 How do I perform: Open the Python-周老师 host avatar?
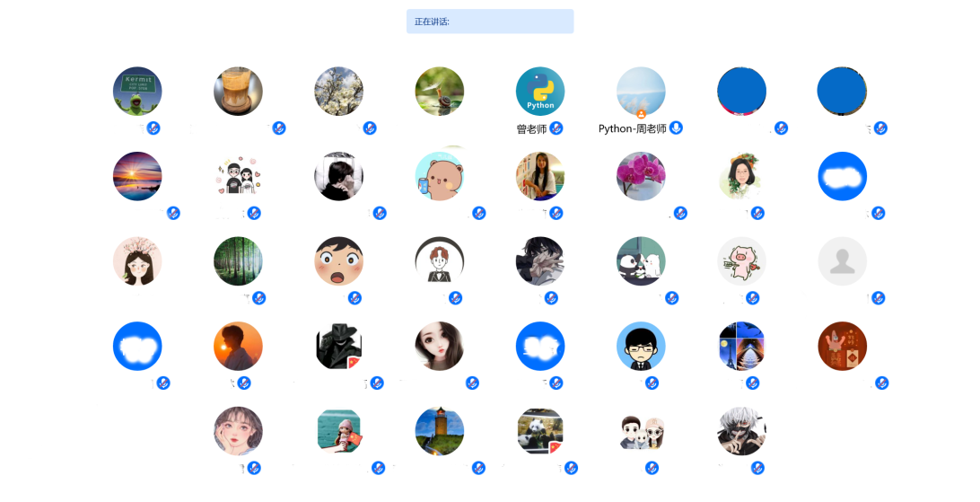[641, 92]
